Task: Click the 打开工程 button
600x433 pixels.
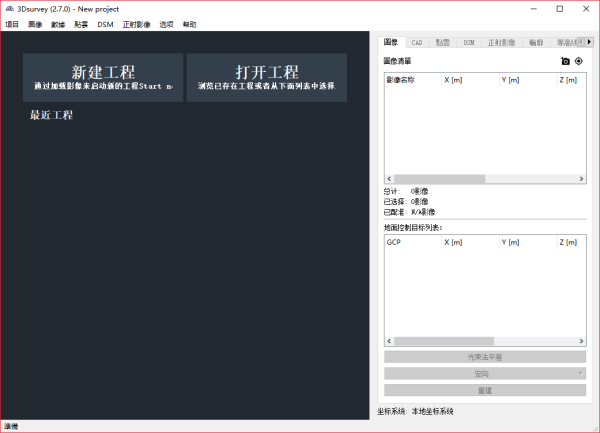Action: coord(266,78)
